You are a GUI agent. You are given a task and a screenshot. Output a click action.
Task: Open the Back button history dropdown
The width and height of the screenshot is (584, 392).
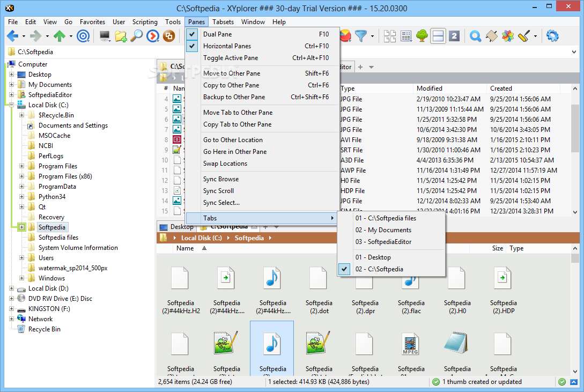click(x=24, y=36)
